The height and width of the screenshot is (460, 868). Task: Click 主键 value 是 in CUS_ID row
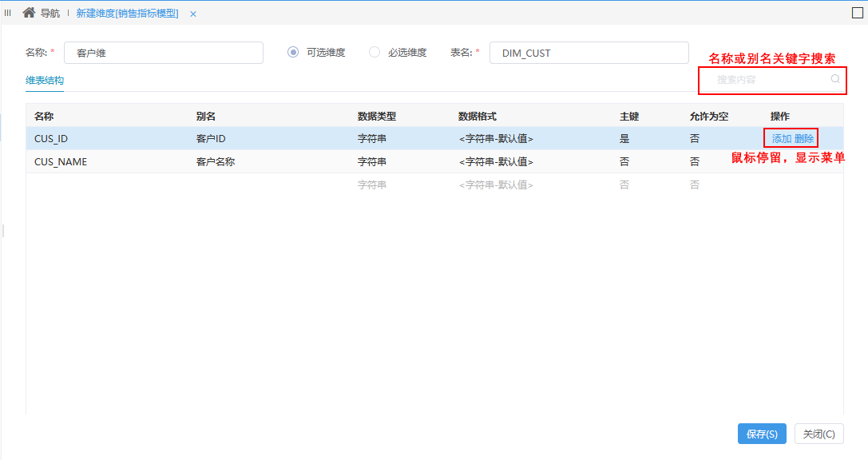624,139
